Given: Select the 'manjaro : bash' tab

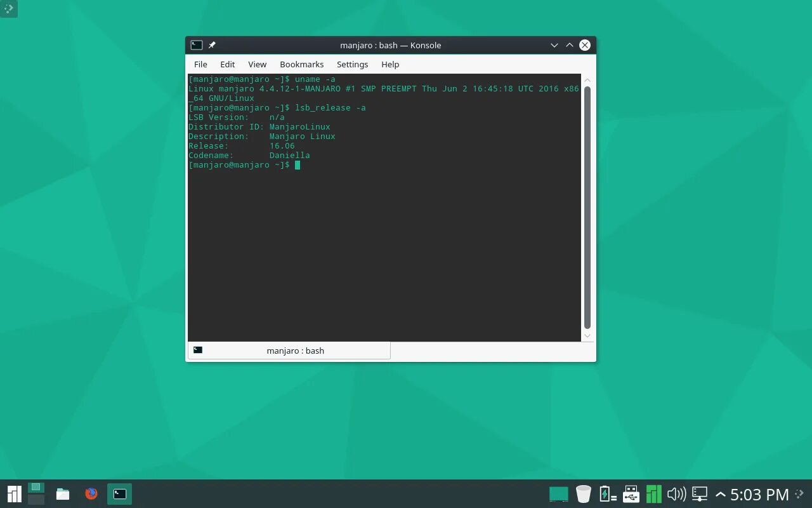Looking at the screenshot, I should [289, 351].
